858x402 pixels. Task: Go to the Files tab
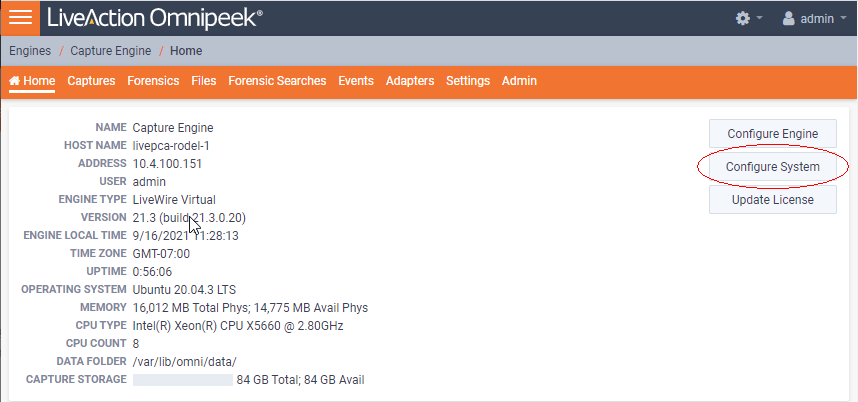click(x=204, y=81)
